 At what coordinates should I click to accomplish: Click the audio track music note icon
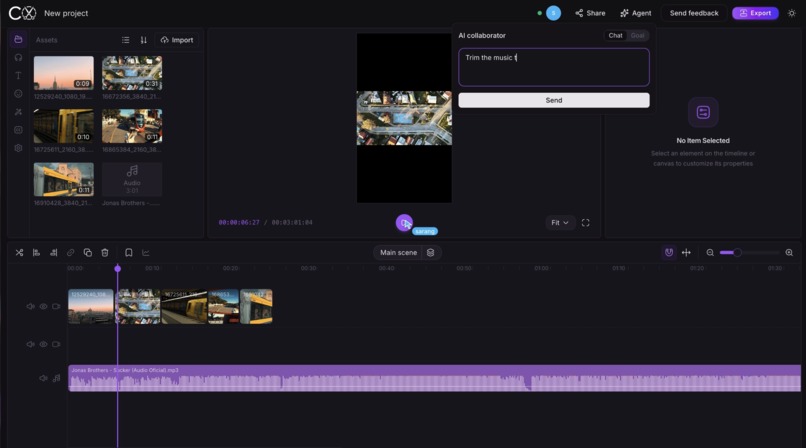click(57, 378)
